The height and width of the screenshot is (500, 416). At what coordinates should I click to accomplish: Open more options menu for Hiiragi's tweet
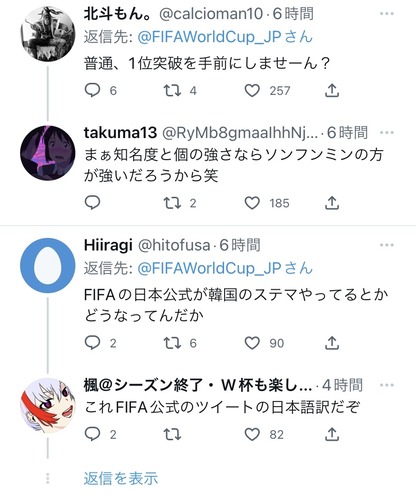click(x=387, y=245)
